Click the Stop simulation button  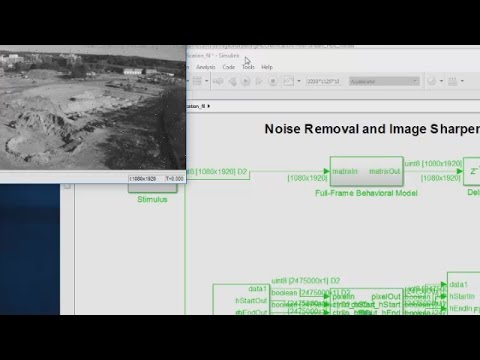point(273,81)
